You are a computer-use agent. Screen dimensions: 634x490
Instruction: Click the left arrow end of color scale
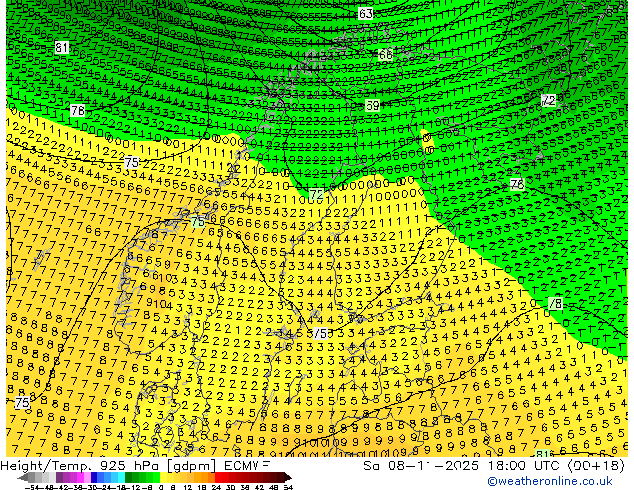(23, 478)
